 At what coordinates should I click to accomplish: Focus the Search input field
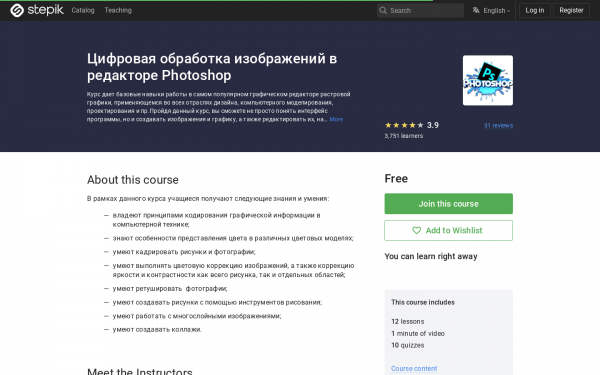(x=420, y=10)
